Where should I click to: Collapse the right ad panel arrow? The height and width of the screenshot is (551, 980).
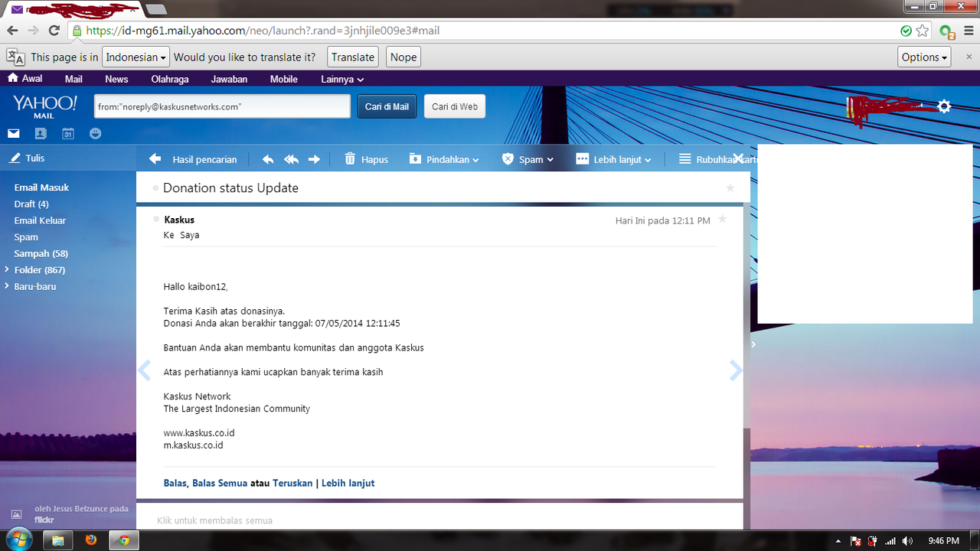click(x=753, y=344)
